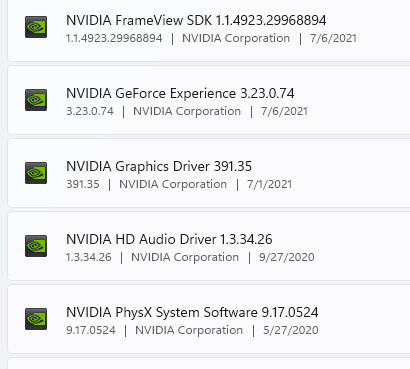Click the NVIDIA PhysX System Software icon
Viewport: 410px width, 369px height.
pos(36,319)
